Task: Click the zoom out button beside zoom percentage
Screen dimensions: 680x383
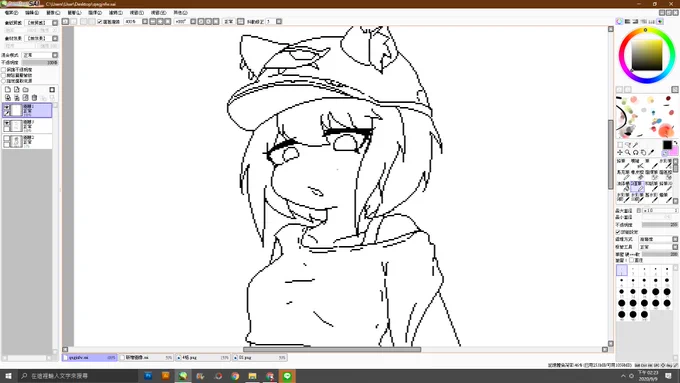Action: coord(153,21)
